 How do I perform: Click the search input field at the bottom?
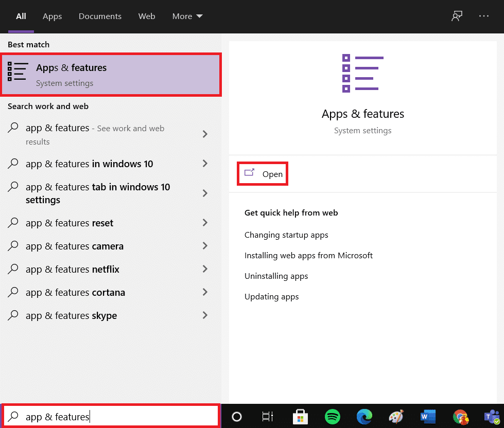click(111, 416)
